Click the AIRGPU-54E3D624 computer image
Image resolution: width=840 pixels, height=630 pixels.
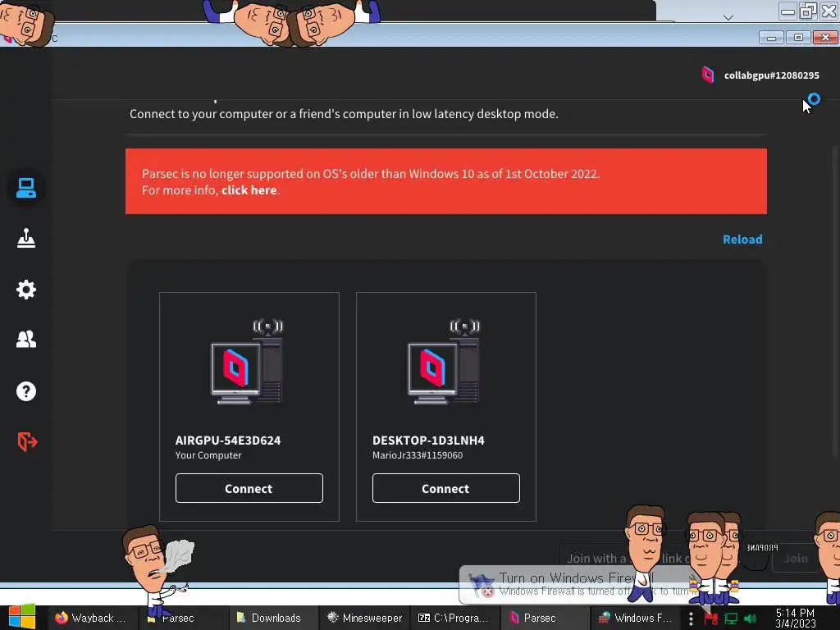click(x=246, y=362)
